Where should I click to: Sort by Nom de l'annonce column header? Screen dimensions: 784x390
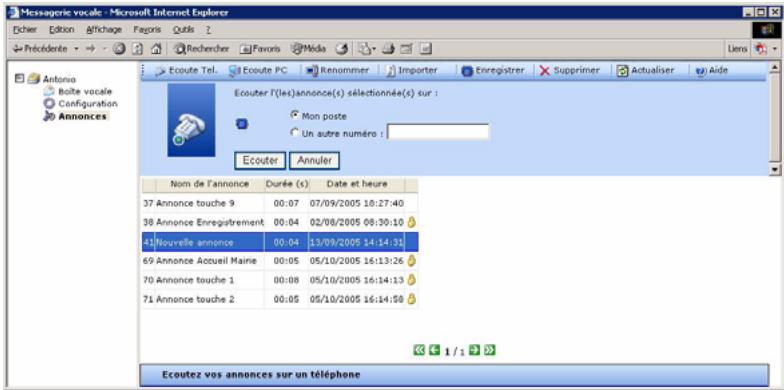click(210, 184)
